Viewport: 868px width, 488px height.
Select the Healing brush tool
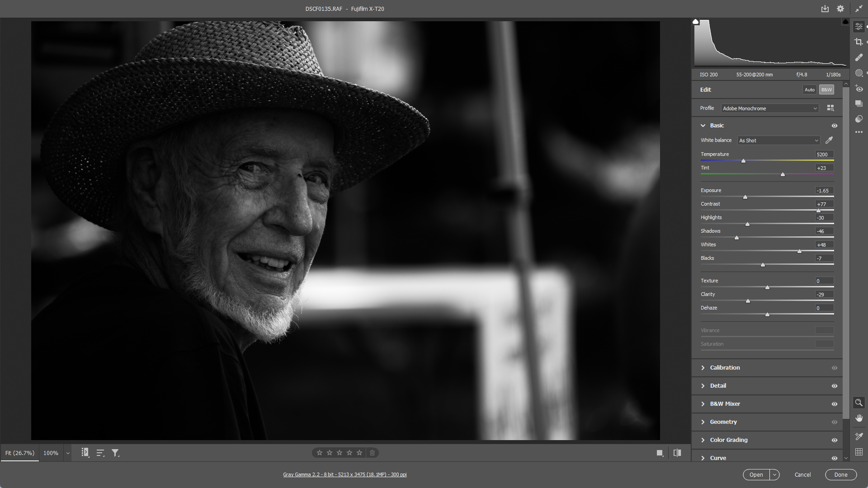[x=859, y=57]
